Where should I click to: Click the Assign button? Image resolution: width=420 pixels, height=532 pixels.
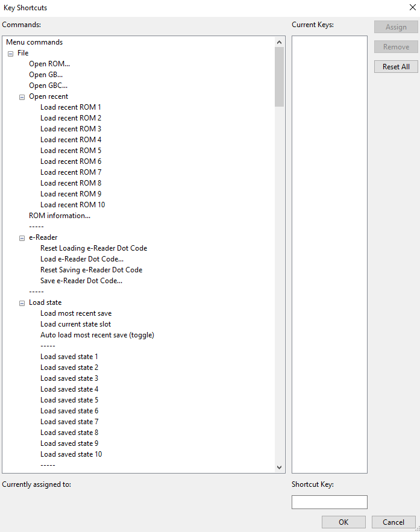point(396,27)
